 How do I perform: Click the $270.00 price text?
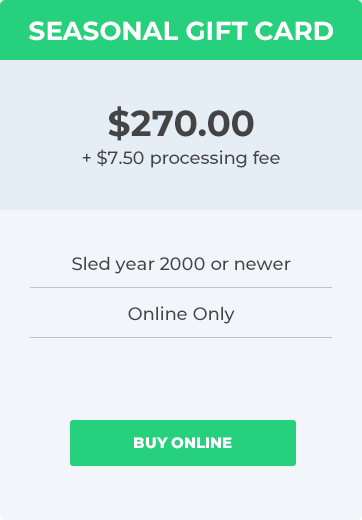pos(181,123)
